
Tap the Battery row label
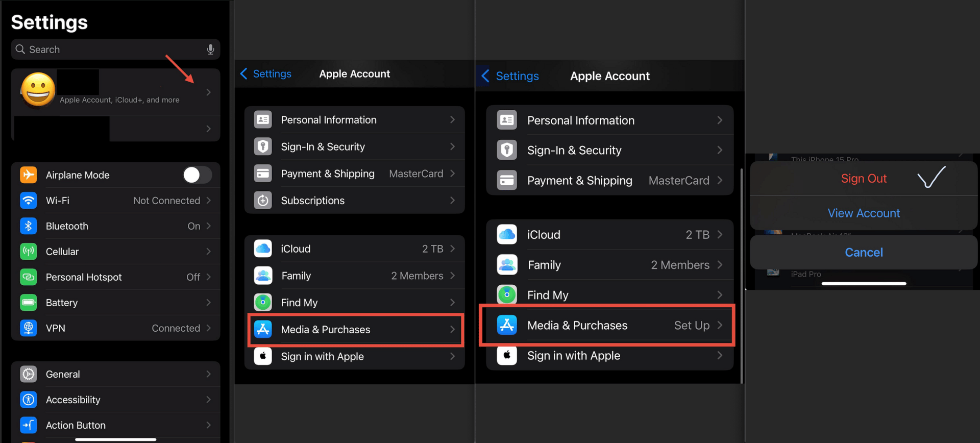(62, 303)
